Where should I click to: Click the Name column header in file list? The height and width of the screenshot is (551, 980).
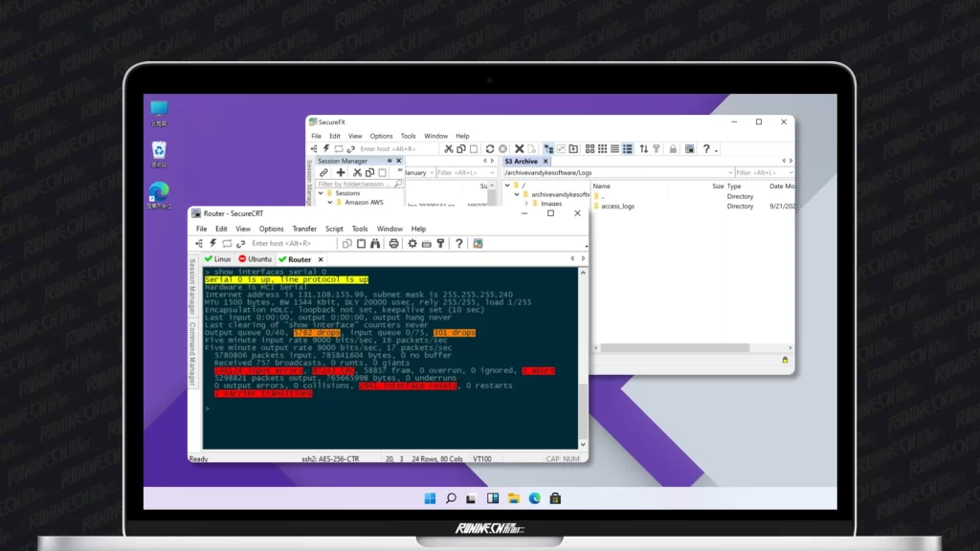602,187
